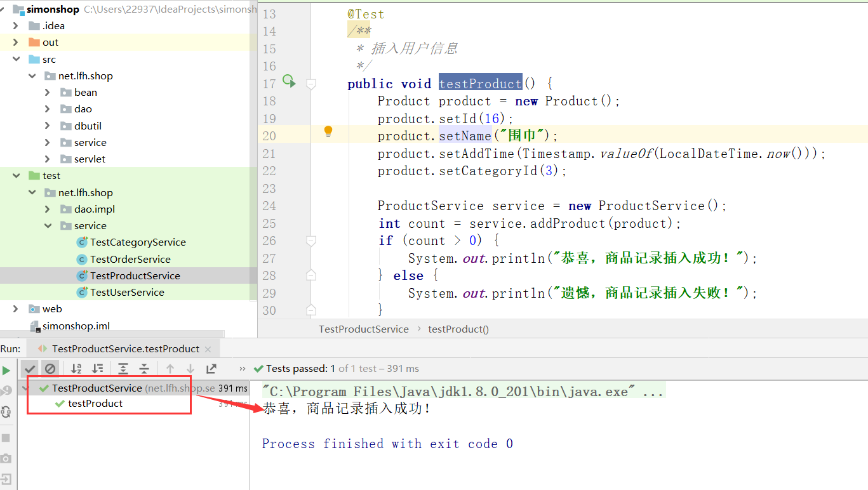This screenshot has width=868, height=490.
Task: Go to Previous Failed Test arrow
Action: [x=170, y=369]
